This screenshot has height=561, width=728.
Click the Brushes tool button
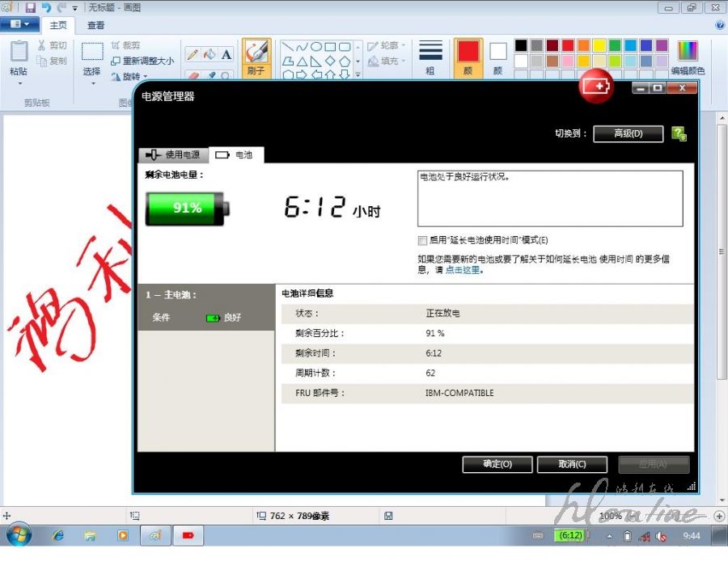256,57
